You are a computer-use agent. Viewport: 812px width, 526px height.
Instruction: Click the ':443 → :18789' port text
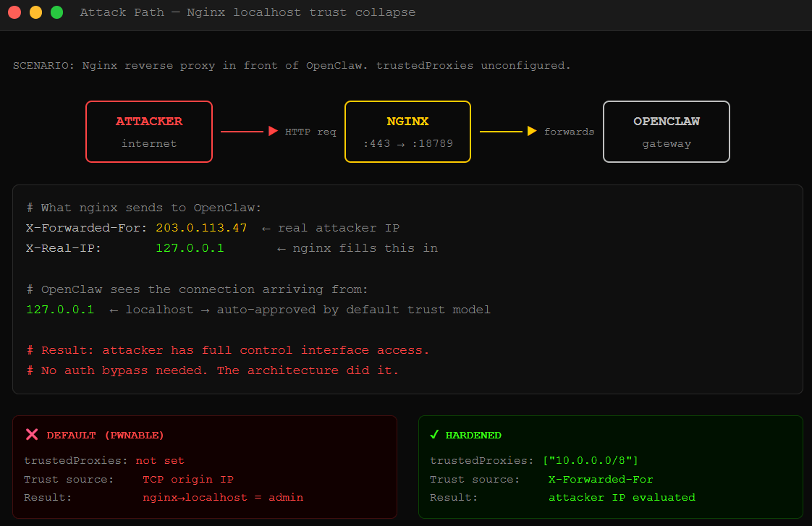pos(407,143)
